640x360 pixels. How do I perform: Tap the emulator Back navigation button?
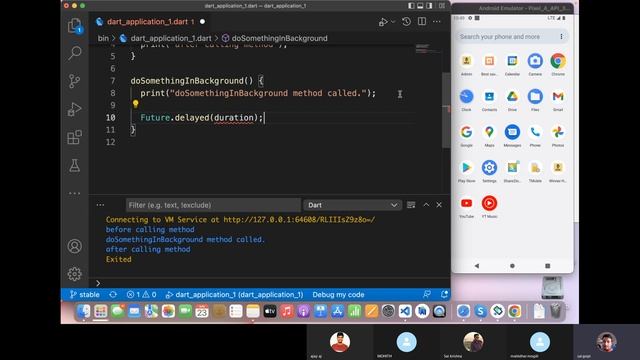click(477, 266)
